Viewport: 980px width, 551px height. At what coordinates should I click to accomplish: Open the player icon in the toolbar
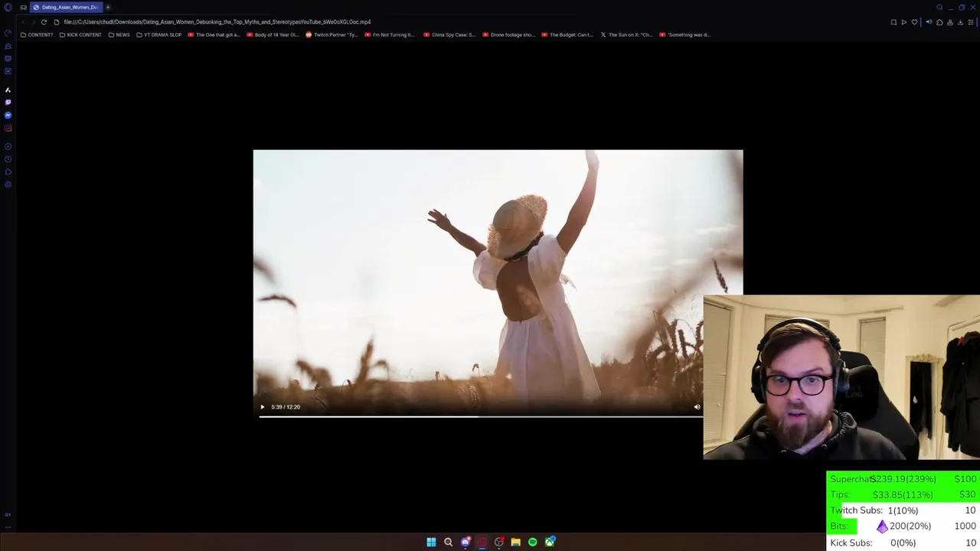point(903,22)
